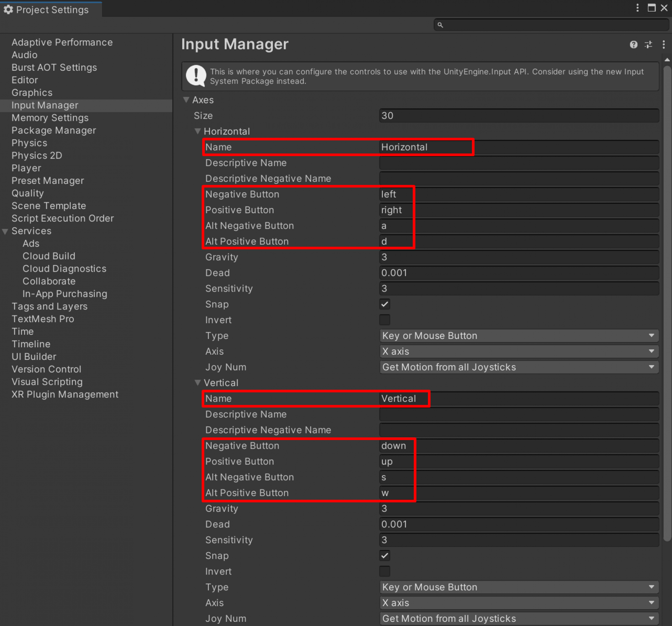Click the Input Manager preset sliders icon
Viewport: 672px width, 626px height.
(648, 44)
